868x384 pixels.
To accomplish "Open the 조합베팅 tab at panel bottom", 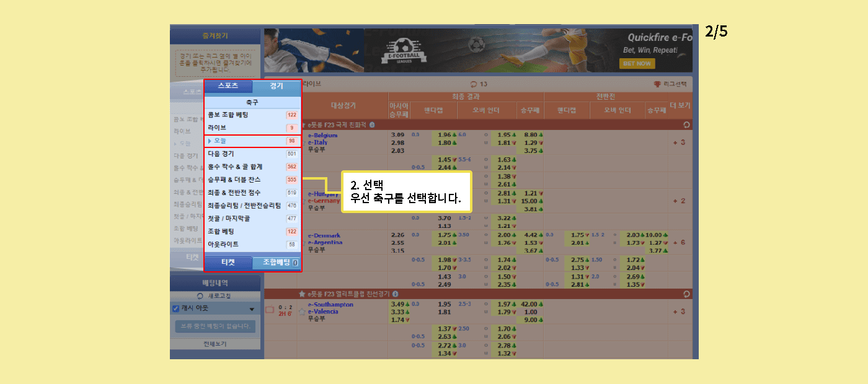I will coord(277,263).
